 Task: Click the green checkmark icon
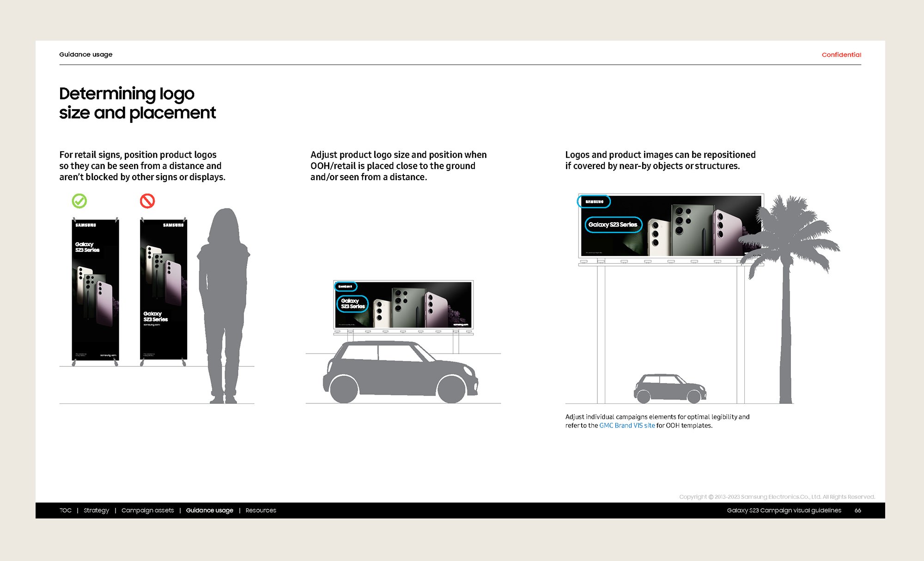(x=79, y=201)
